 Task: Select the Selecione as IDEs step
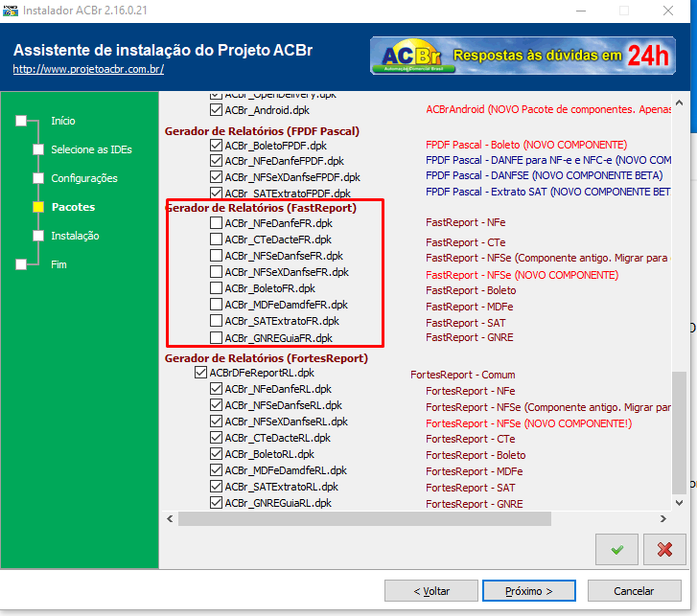coord(91,149)
